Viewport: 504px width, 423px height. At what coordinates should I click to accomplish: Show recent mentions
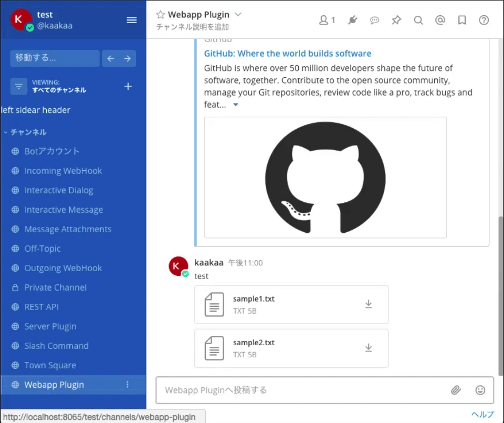point(440,20)
